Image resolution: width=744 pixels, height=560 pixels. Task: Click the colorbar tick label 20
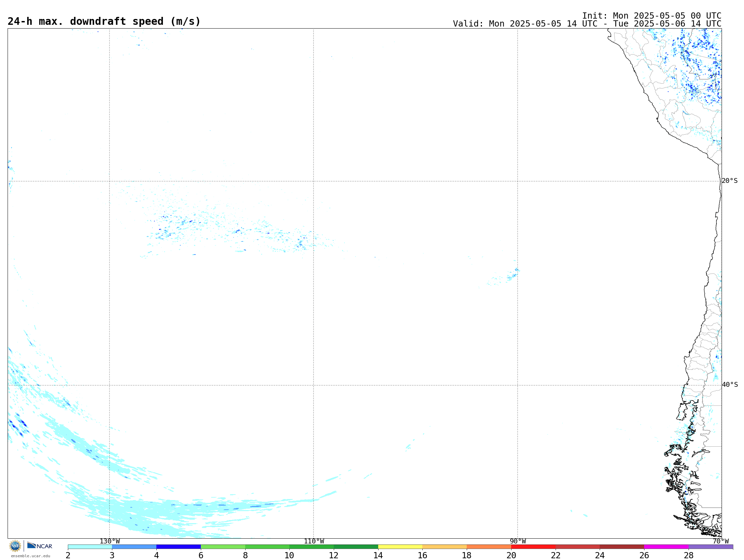click(511, 556)
